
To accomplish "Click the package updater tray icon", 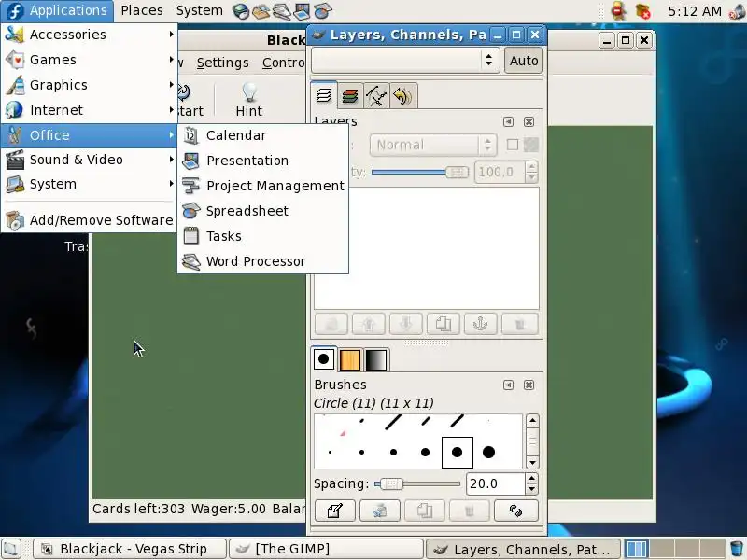I will [x=643, y=11].
